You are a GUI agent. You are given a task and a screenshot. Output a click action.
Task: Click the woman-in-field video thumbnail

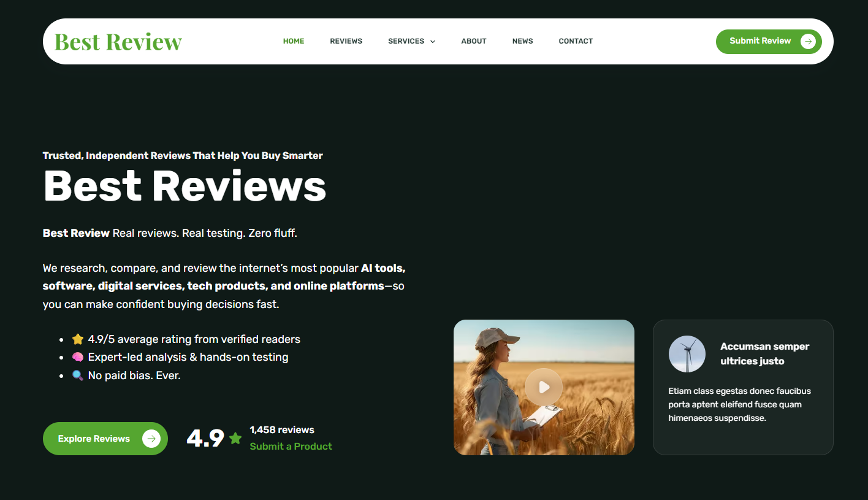coord(544,387)
